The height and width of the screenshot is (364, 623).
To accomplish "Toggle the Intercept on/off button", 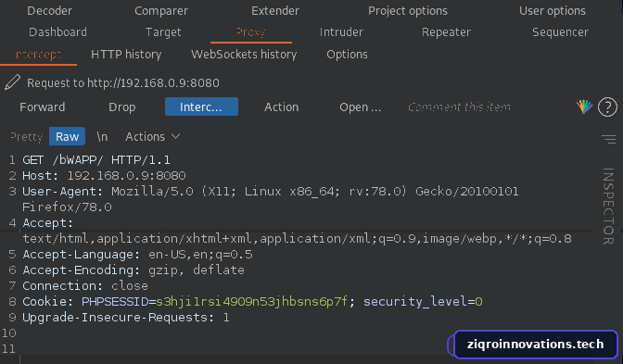I will (x=201, y=107).
